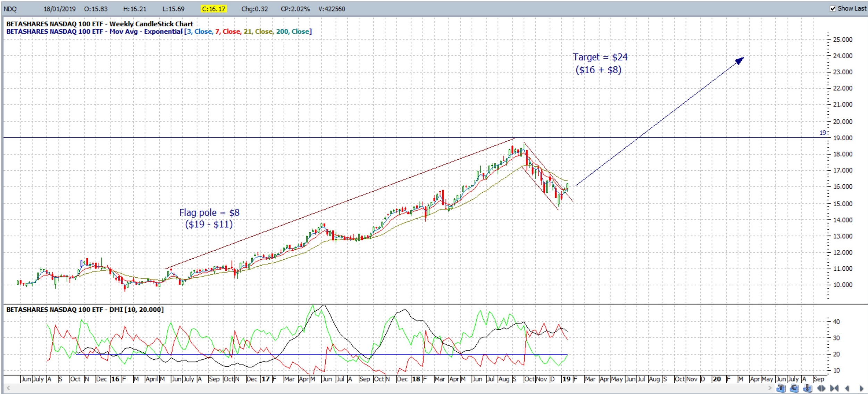The image size is (868, 394).
Task: Click the O:15.83 open value
Action: tap(96, 9)
